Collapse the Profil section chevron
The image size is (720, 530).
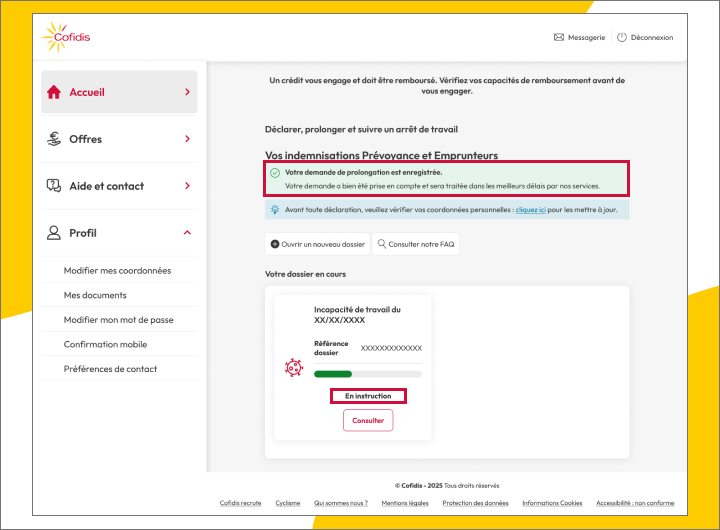pyautogui.click(x=187, y=233)
